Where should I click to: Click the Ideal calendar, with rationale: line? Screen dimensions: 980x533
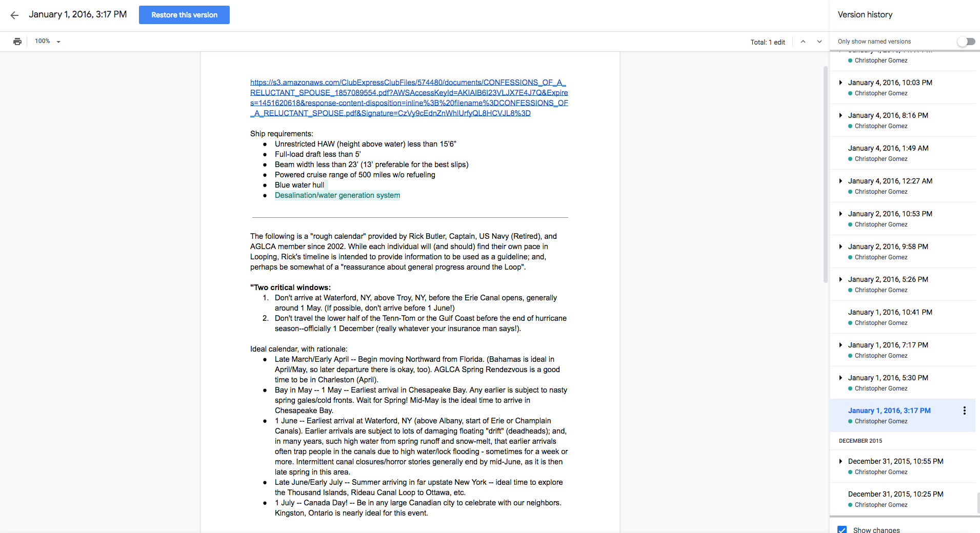(298, 349)
